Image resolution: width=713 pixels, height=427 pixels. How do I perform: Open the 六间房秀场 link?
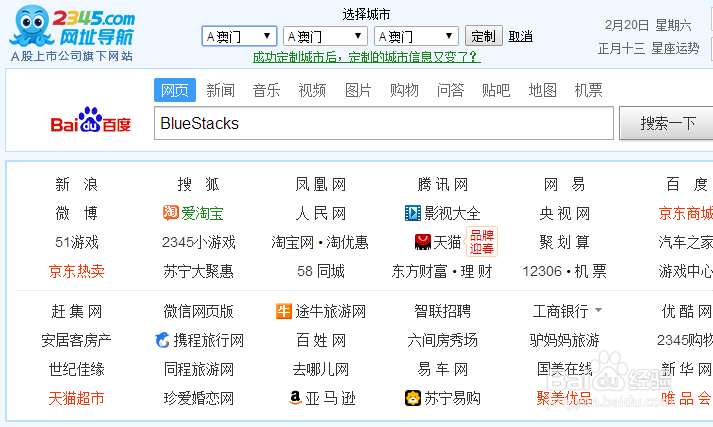coord(442,340)
